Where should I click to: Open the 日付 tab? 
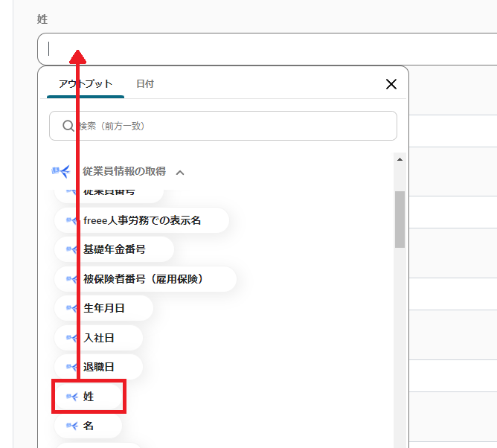point(145,84)
